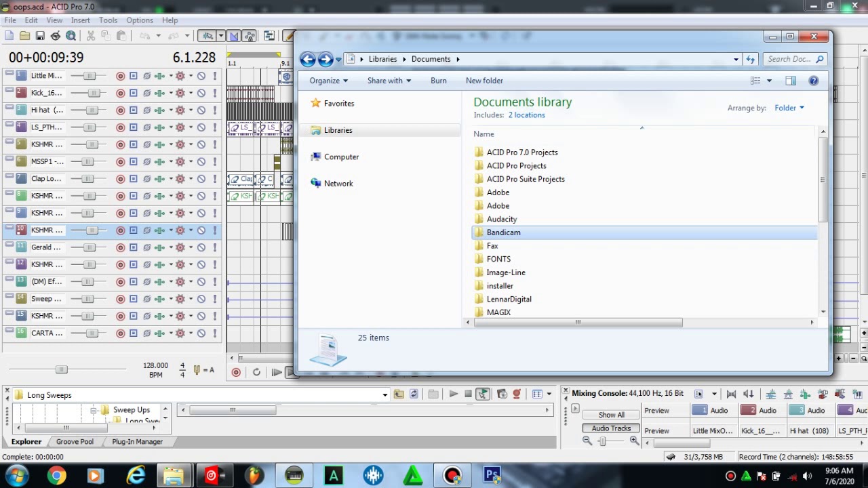
Task: Open Google Chrome from Windows taskbar
Action: (57, 476)
